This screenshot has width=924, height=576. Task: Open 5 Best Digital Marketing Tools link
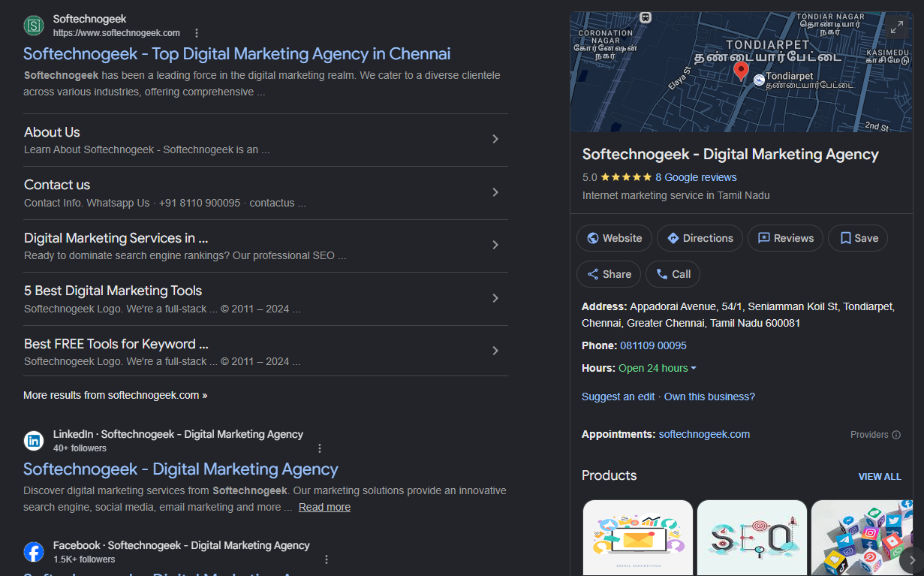[113, 291]
